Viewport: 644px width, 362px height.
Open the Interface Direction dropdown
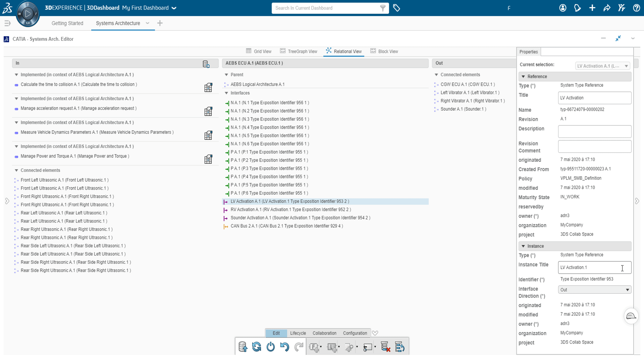tap(594, 290)
